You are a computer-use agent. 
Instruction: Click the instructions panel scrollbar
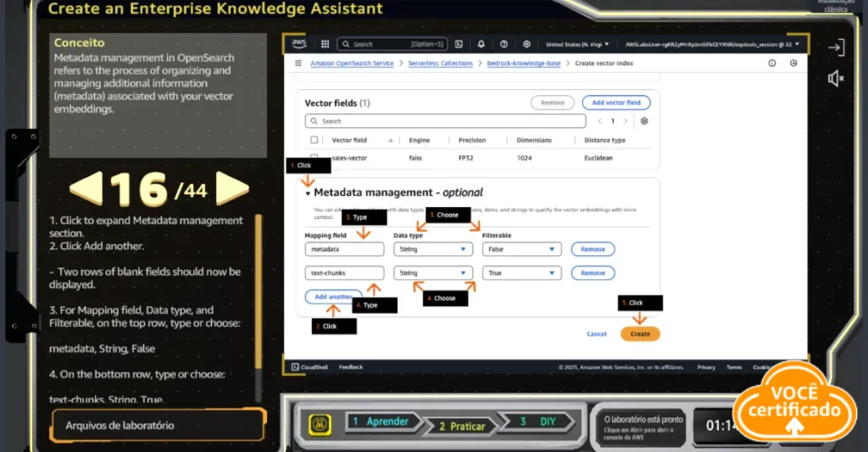coord(258,293)
